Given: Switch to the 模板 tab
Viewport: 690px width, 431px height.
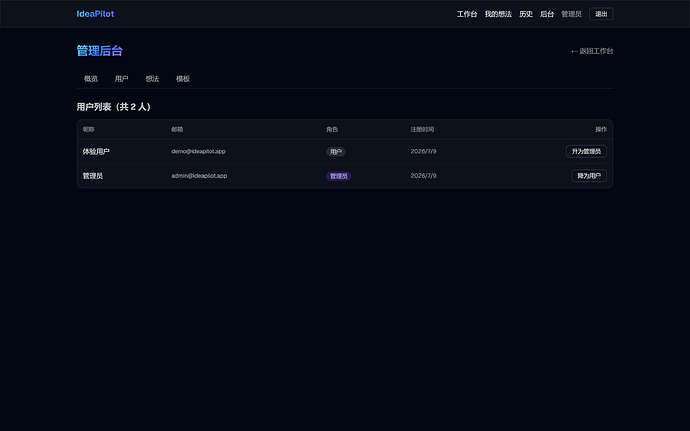Looking at the screenshot, I should pyautogui.click(x=183, y=79).
